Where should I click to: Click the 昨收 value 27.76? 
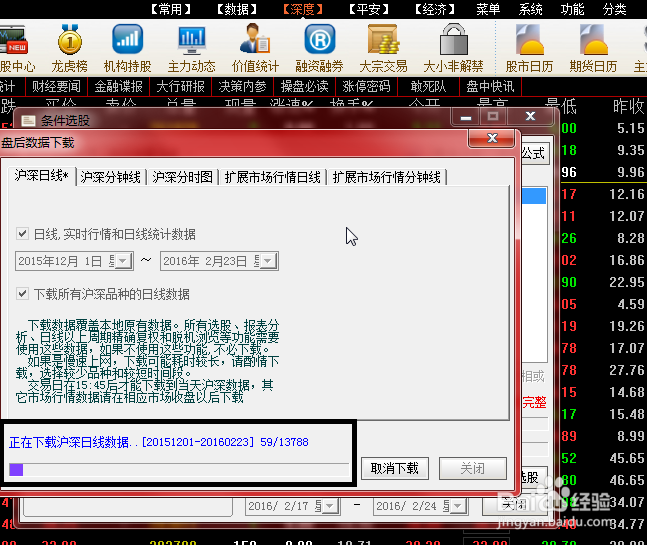[627, 370]
